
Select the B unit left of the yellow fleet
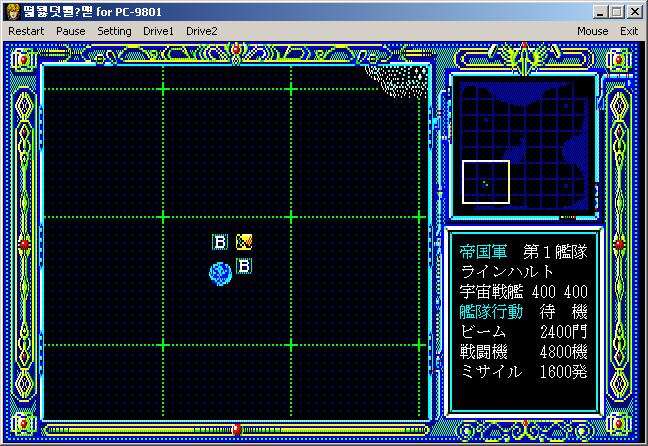point(220,242)
